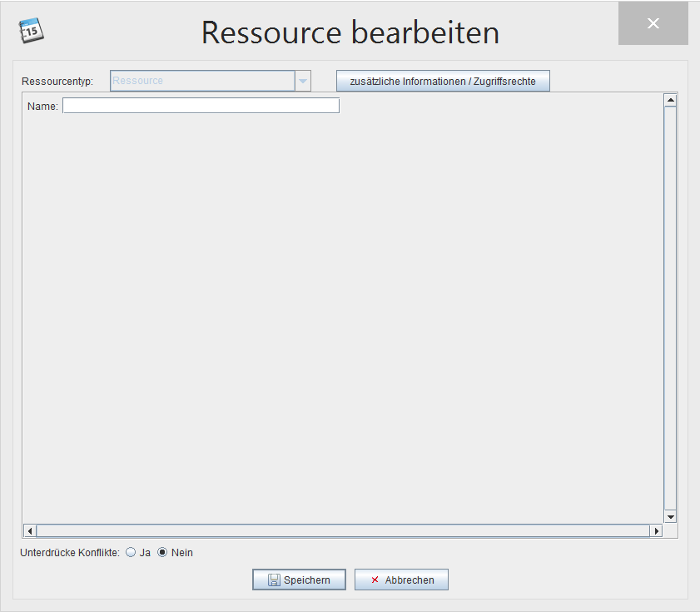Click the Name label
The height and width of the screenshot is (612, 700).
pos(42,107)
